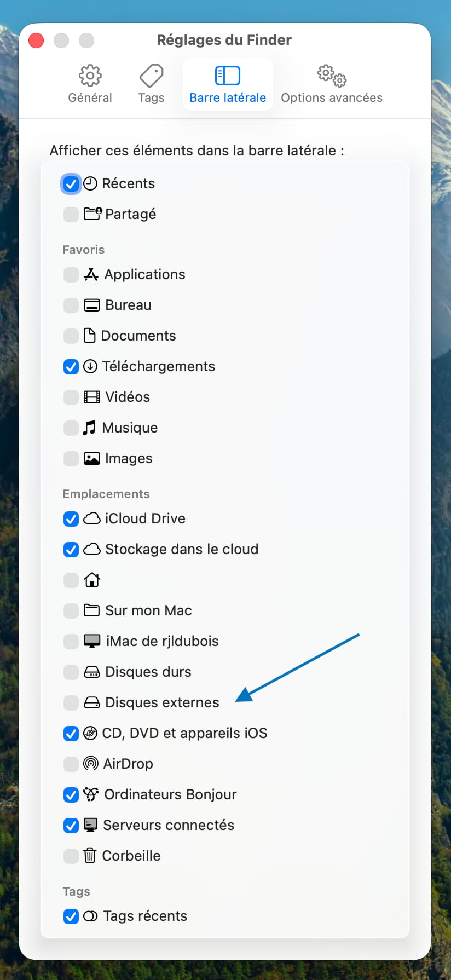Click the Corbeille trash icon
Screen dimensions: 451x980
tap(90, 855)
